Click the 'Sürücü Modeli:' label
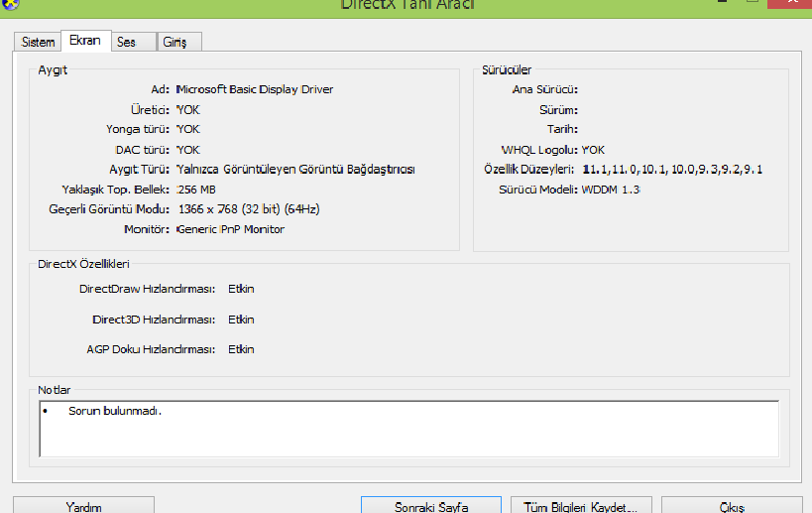Screen dimensions: 812x513 tap(538, 190)
